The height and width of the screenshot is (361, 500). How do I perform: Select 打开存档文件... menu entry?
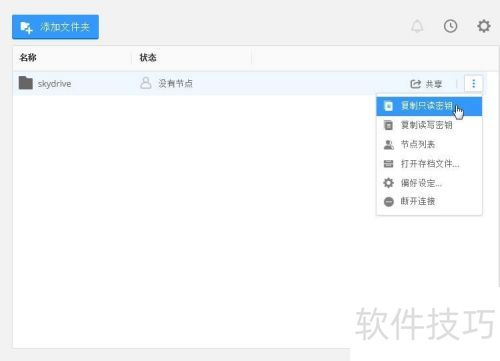coord(429,164)
